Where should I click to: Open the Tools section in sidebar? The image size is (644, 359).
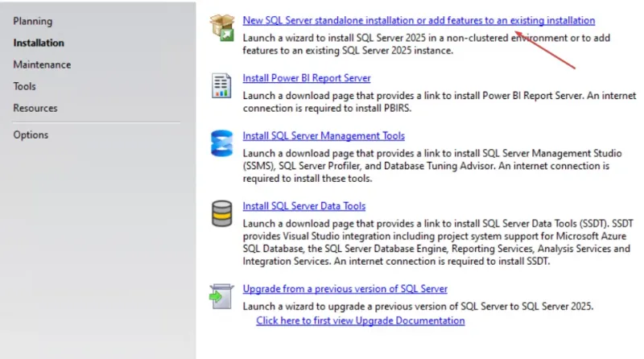(24, 86)
